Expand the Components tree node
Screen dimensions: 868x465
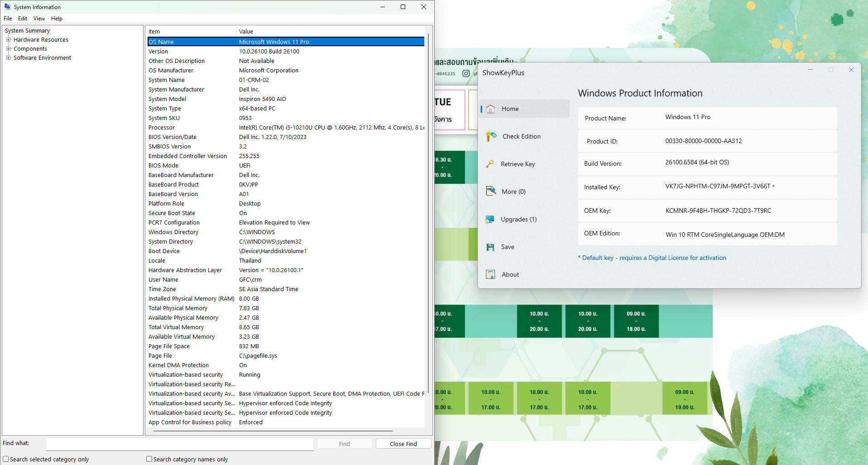click(8, 49)
